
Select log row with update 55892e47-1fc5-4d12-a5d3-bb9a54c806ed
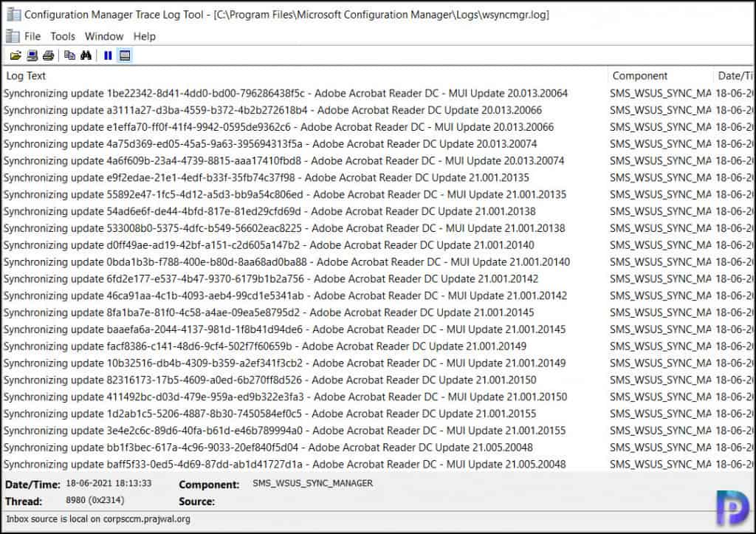377,194
